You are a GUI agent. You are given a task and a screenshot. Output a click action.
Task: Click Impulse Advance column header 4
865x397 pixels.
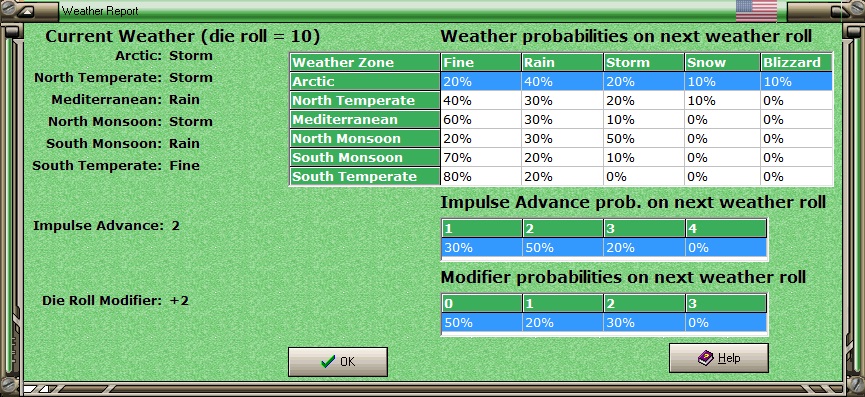(x=725, y=228)
